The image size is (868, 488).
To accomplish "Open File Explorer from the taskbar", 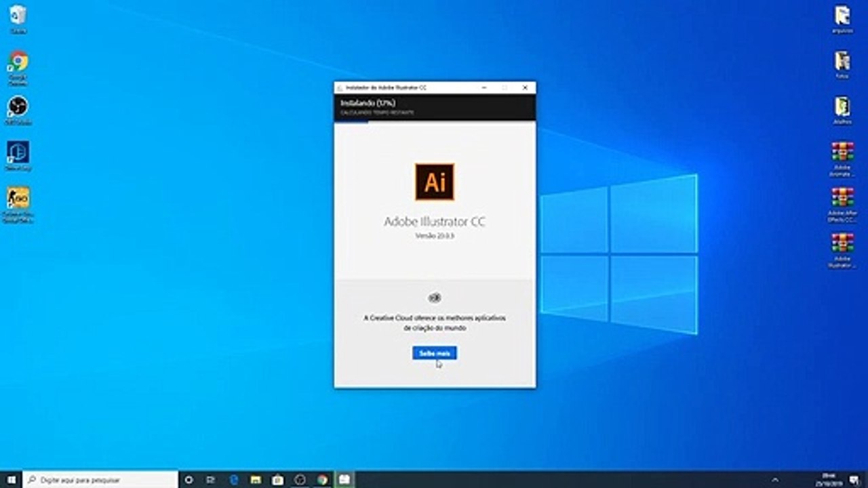I will 256,479.
